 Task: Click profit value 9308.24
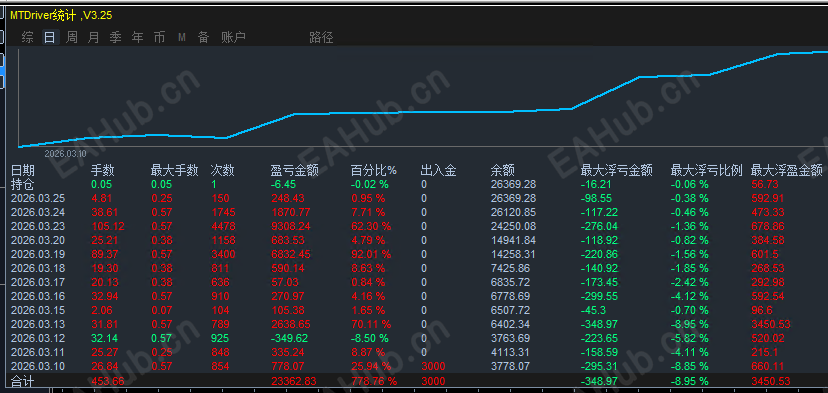coord(291,227)
